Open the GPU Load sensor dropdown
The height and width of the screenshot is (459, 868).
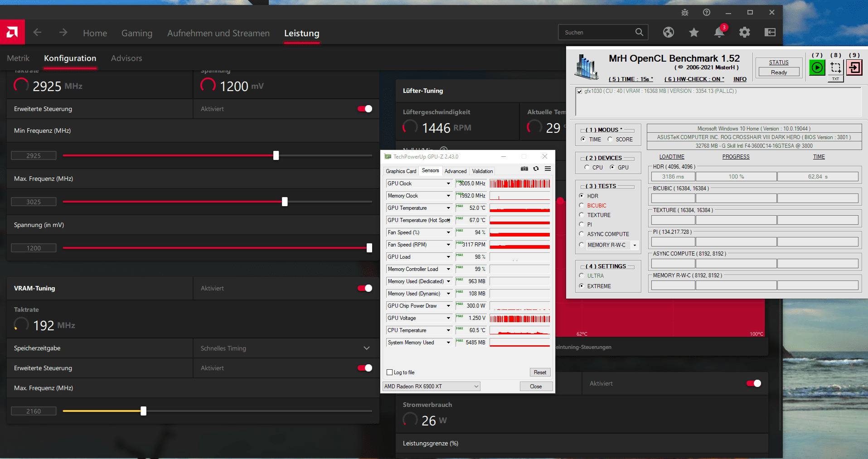click(448, 257)
